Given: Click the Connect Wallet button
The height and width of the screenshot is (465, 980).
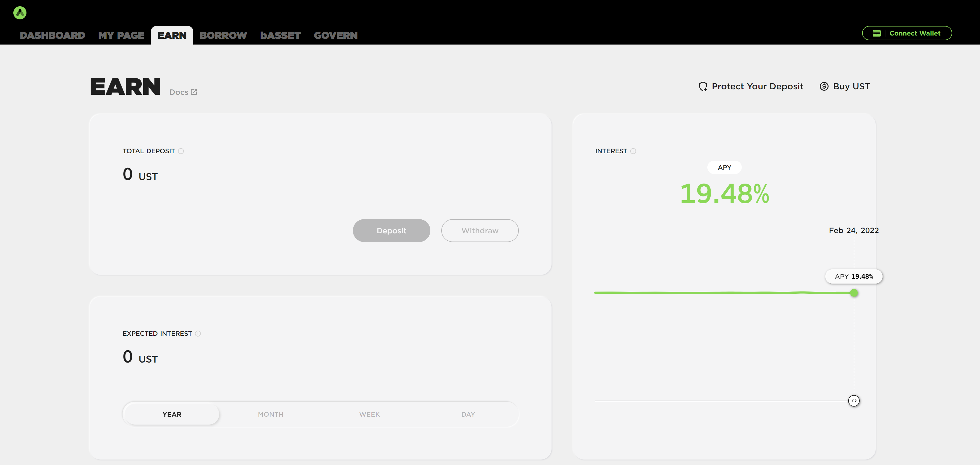Looking at the screenshot, I should (x=907, y=33).
